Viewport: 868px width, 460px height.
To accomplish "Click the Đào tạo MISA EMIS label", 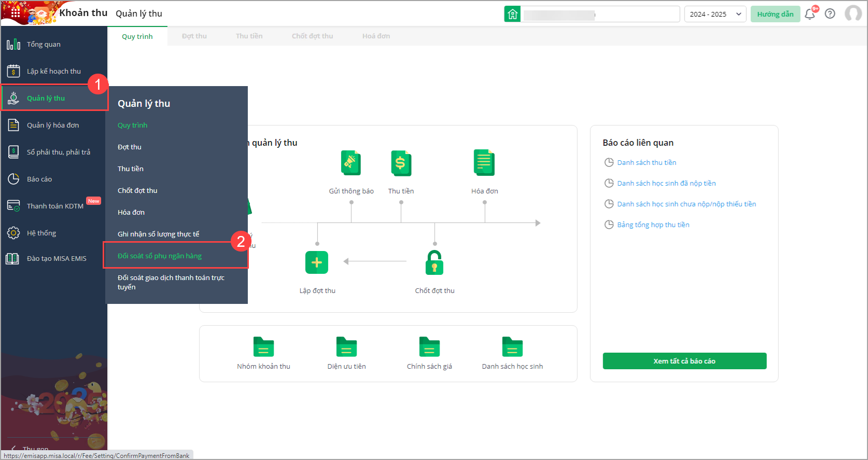I will pyautogui.click(x=57, y=258).
